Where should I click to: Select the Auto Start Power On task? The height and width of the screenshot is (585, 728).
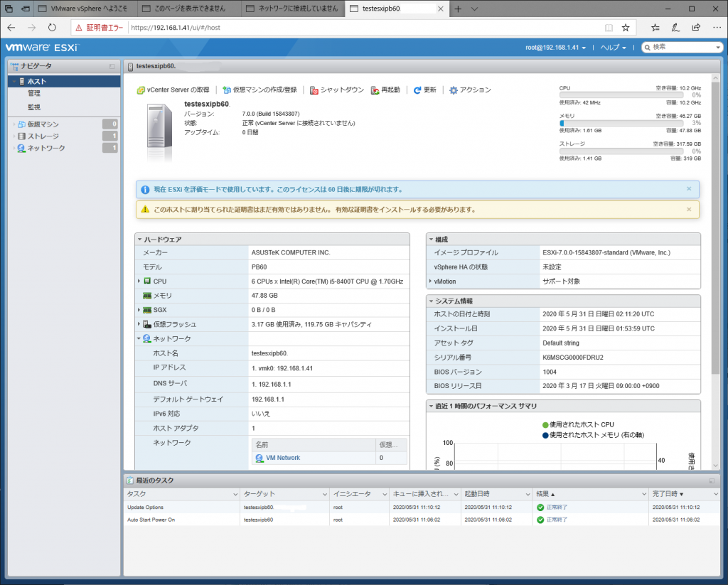(x=422, y=520)
